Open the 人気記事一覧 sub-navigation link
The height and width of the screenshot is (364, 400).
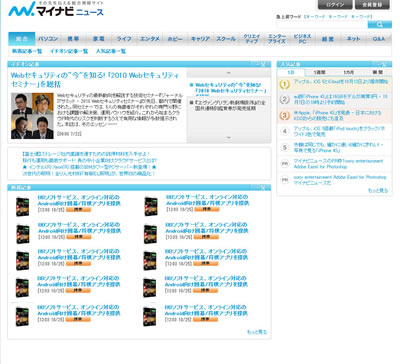[x=111, y=51]
